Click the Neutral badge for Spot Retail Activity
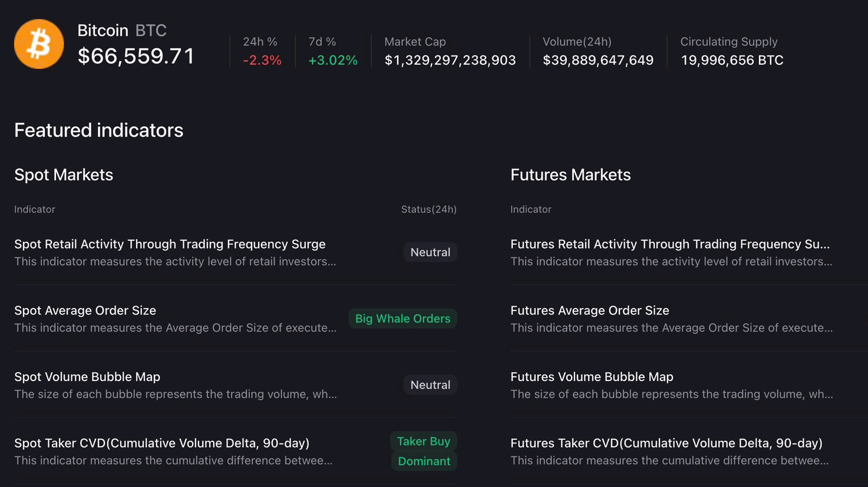This screenshot has height=487, width=868. click(430, 253)
